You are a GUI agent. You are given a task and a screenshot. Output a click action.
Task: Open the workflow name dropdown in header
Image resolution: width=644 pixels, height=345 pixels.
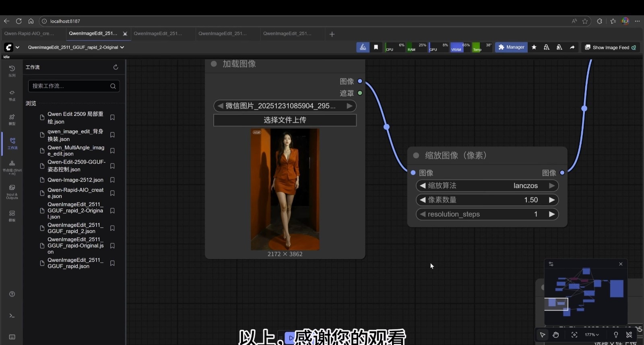(122, 47)
